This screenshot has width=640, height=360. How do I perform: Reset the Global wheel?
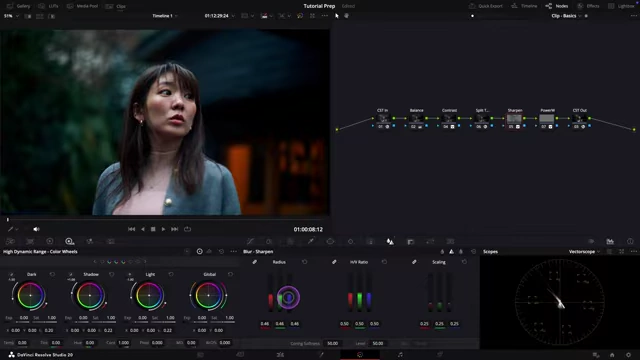click(x=230, y=274)
